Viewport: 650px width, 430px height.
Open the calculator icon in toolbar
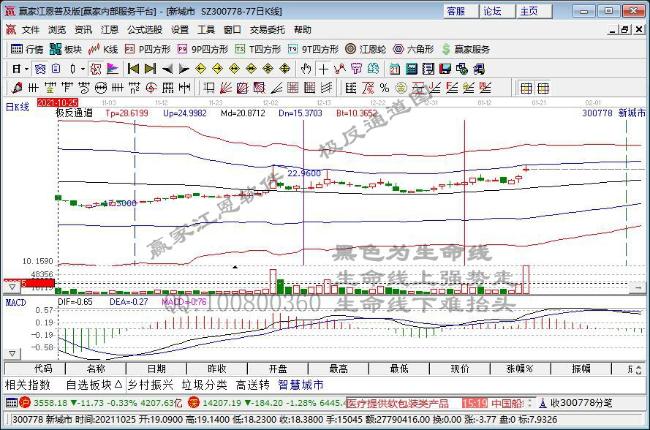coord(411,68)
